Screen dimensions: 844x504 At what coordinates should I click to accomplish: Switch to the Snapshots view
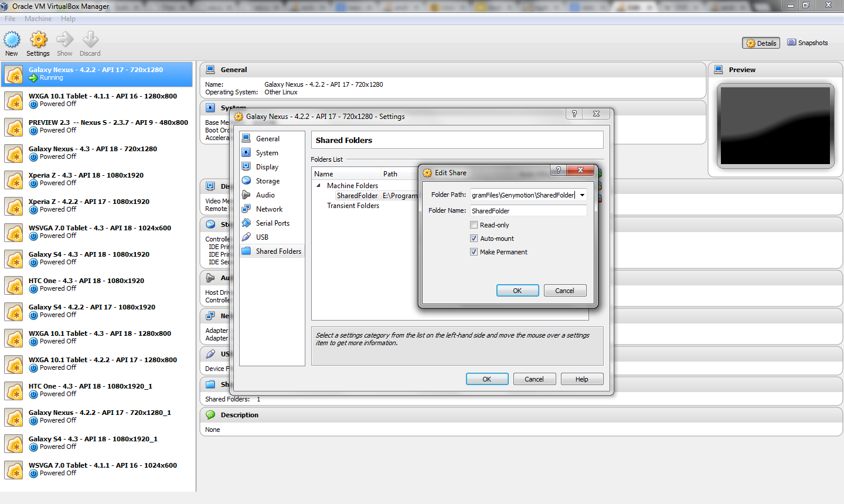(807, 43)
